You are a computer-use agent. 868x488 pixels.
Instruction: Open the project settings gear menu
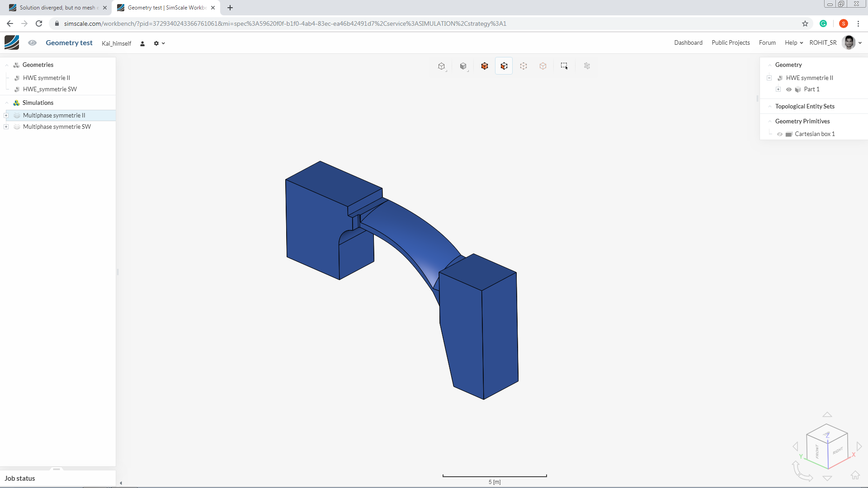point(159,43)
